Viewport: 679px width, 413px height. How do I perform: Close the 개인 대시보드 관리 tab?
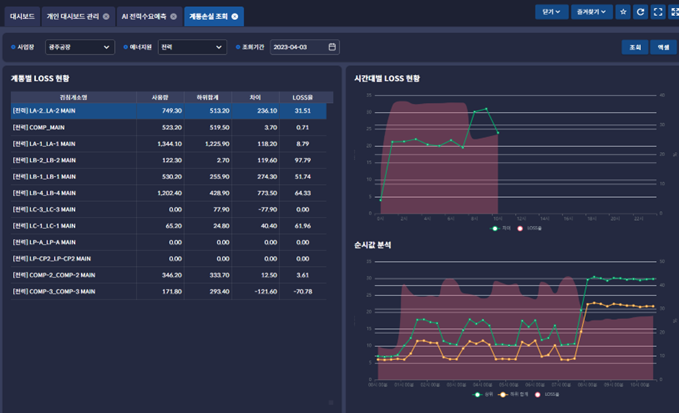pyautogui.click(x=106, y=17)
